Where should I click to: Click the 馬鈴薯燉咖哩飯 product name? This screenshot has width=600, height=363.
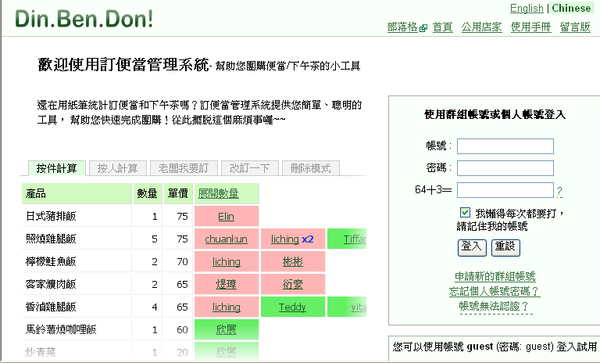(x=61, y=329)
